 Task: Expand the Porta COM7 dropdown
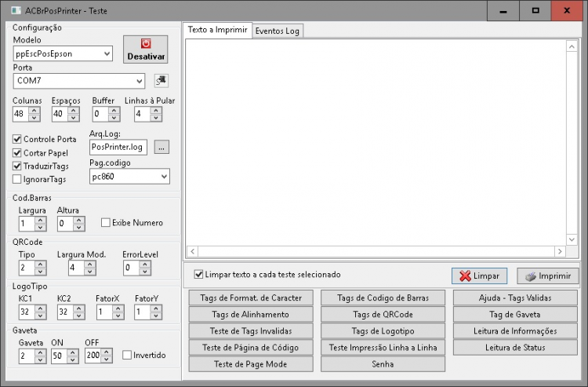(x=78, y=81)
